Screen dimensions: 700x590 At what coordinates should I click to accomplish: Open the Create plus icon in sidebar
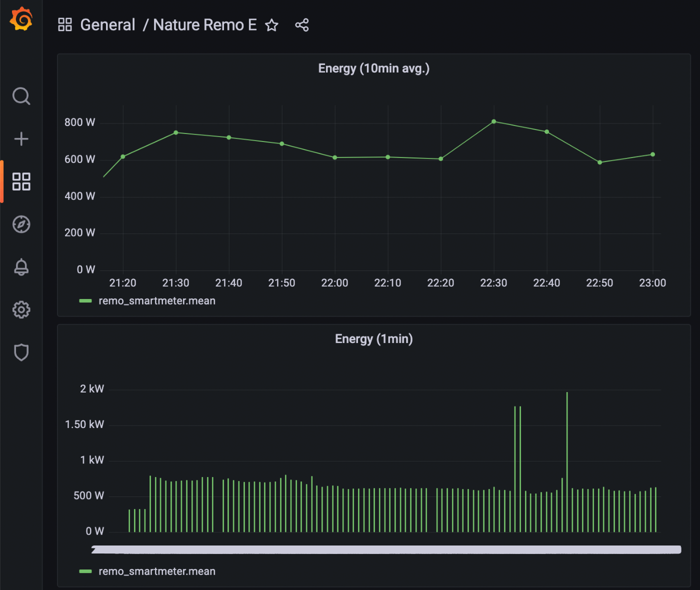coord(21,139)
